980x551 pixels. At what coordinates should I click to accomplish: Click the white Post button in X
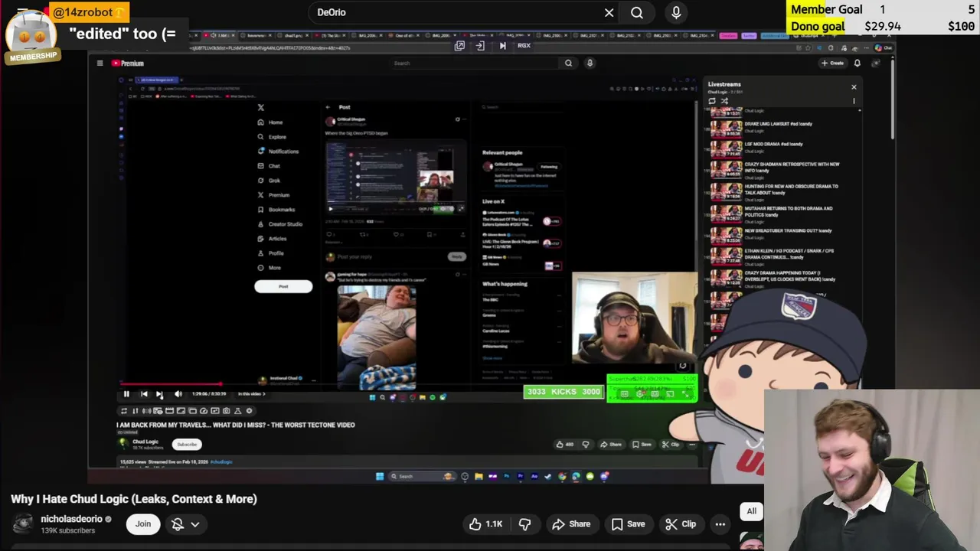pos(283,286)
